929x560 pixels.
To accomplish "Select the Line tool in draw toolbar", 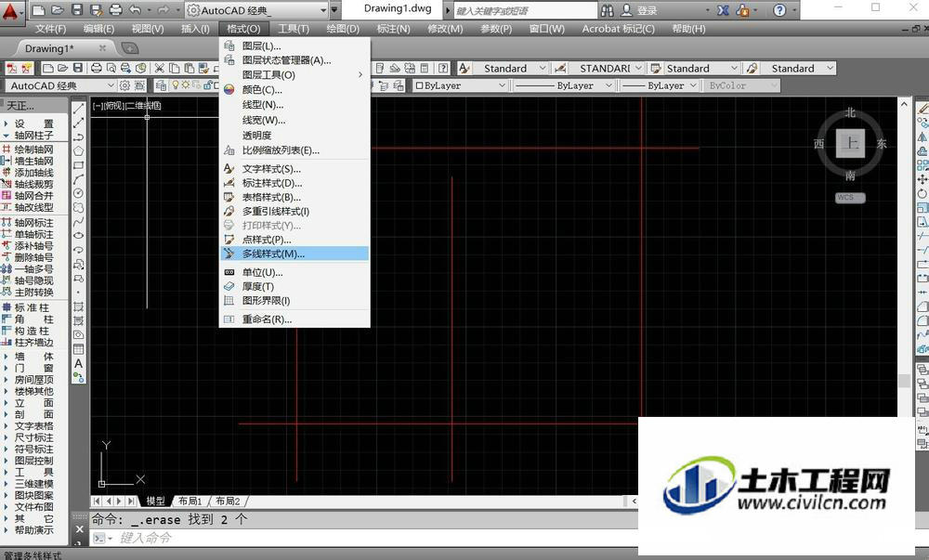I will click(x=78, y=109).
